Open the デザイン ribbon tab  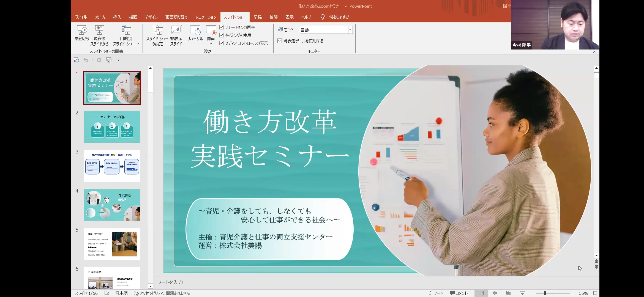(151, 17)
